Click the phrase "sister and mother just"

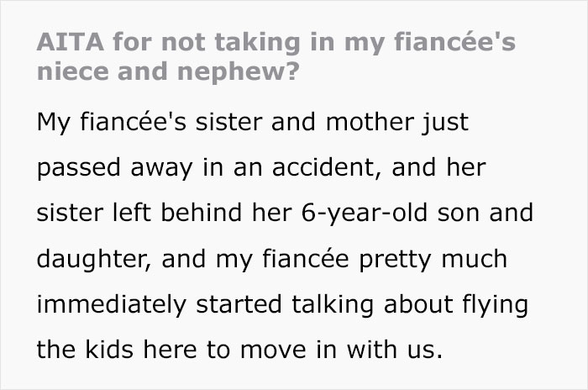(332, 122)
